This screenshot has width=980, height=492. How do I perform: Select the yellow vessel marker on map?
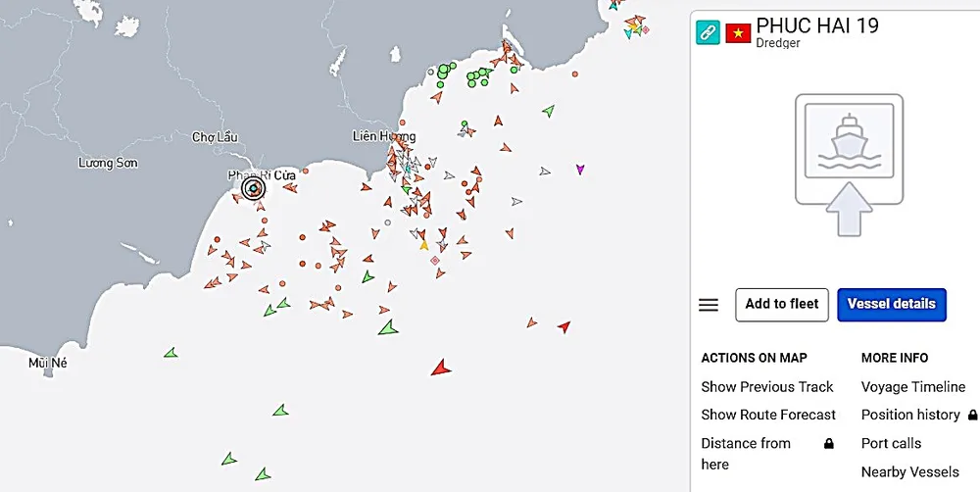424,244
